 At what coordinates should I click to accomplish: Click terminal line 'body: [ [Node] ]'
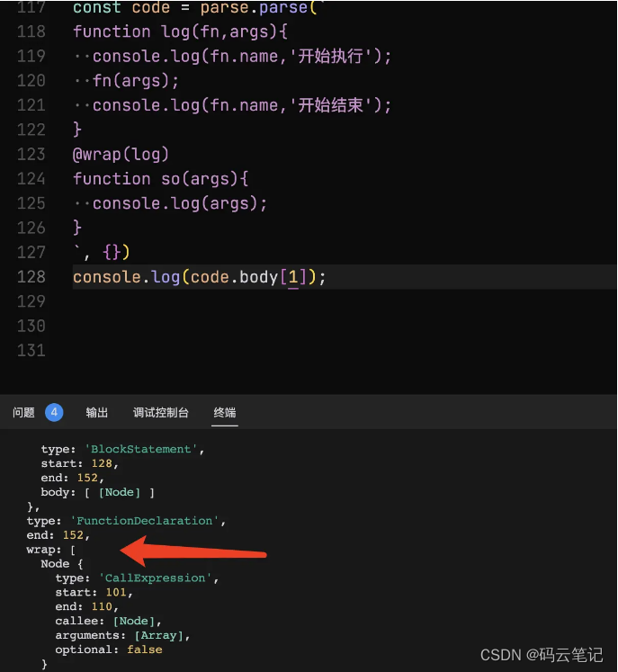click(98, 492)
